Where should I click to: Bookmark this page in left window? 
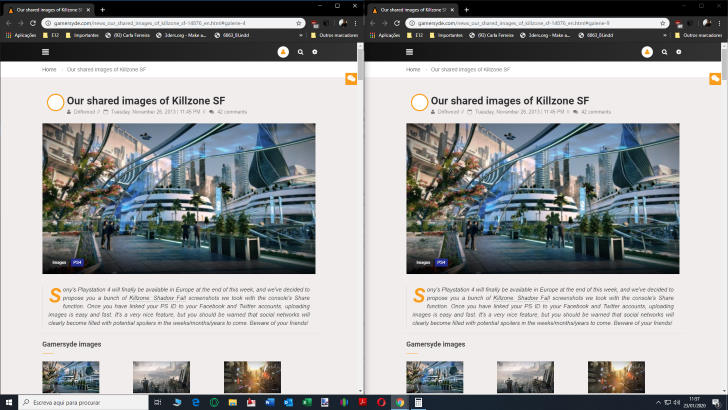click(x=299, y=23)
